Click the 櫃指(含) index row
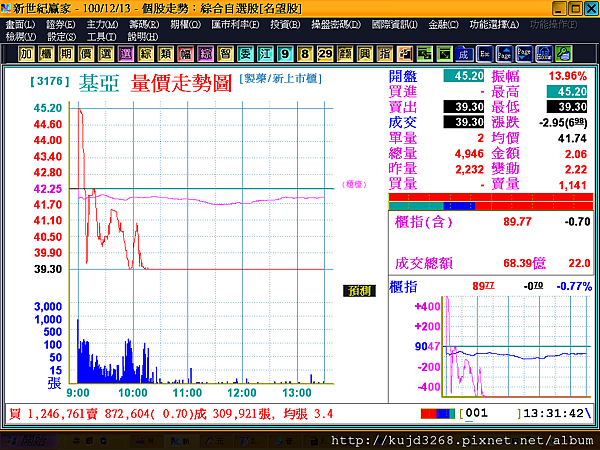 tap(492, 222)
